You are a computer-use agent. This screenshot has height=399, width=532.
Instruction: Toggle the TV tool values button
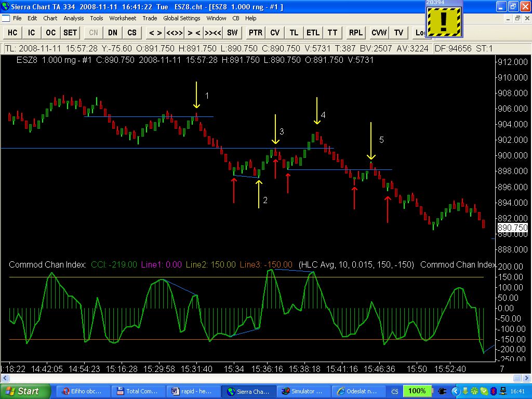398,33
